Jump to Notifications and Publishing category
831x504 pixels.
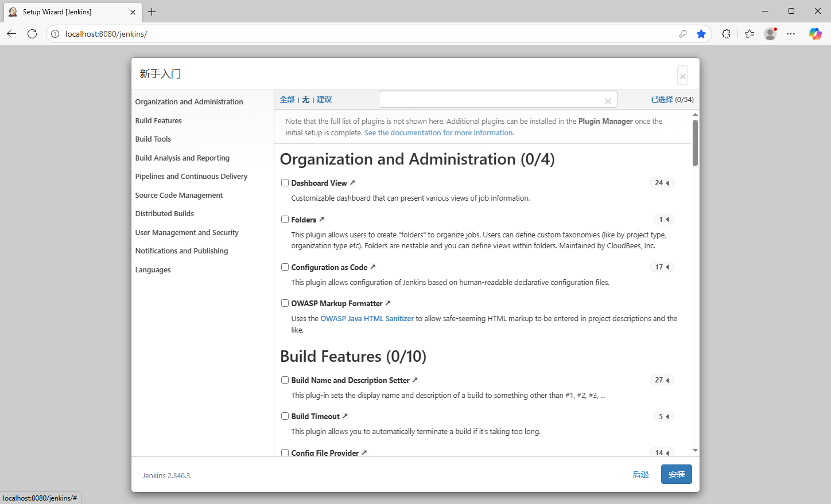(182, 251)
